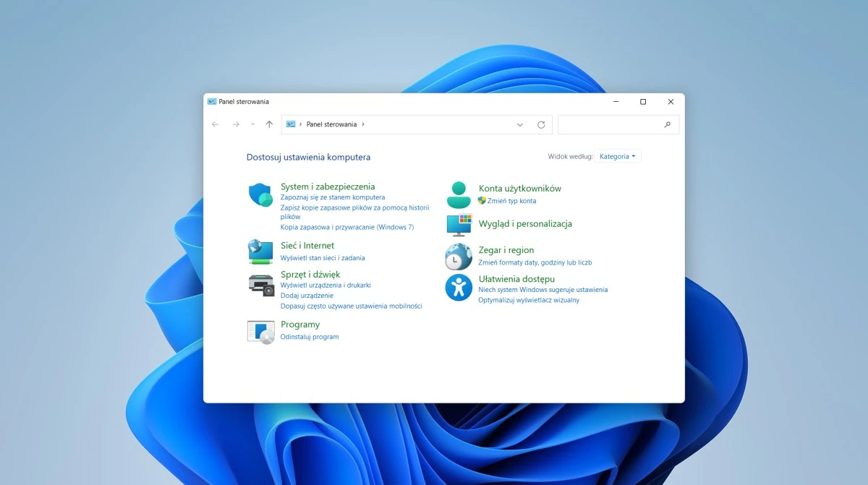Click the refresh button in the address bar

[541, 124]
